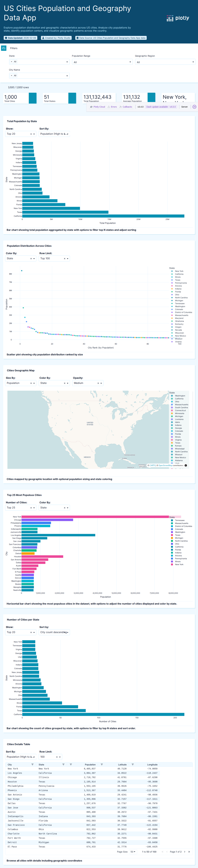Click the Total Cities 1,000 card
Screen dimensions: 198x868
[20, 98]
